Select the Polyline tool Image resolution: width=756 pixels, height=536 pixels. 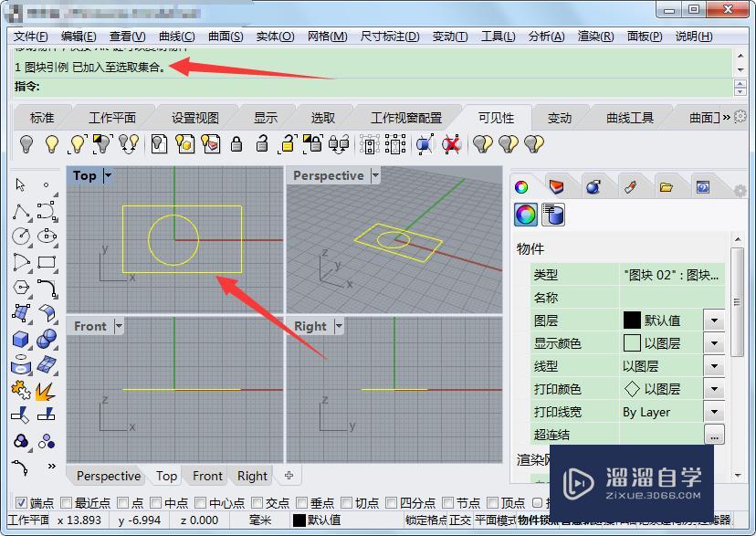click(21, 211)
